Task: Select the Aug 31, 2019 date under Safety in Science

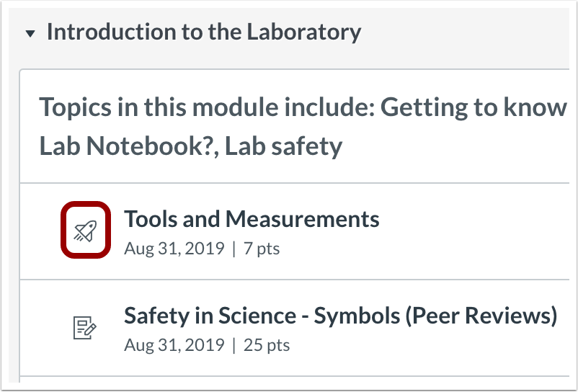Action: click(x=174, y=345)
